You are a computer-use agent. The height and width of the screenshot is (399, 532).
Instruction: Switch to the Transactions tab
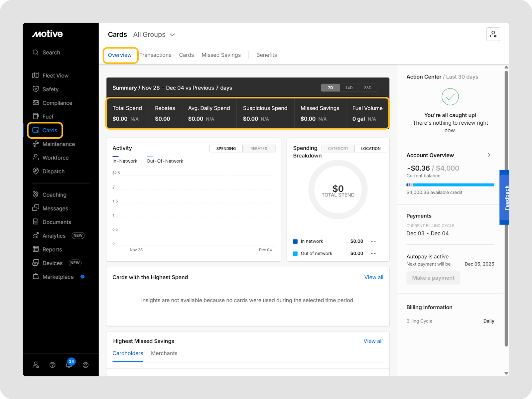tap(155, 55)
